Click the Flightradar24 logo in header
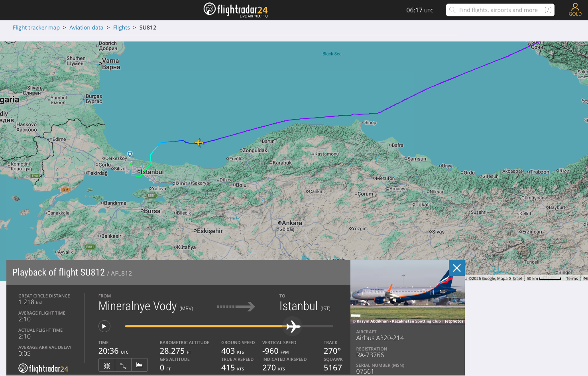Image resolution: width=588 pixels, height=376 pixels. point(236,10)
